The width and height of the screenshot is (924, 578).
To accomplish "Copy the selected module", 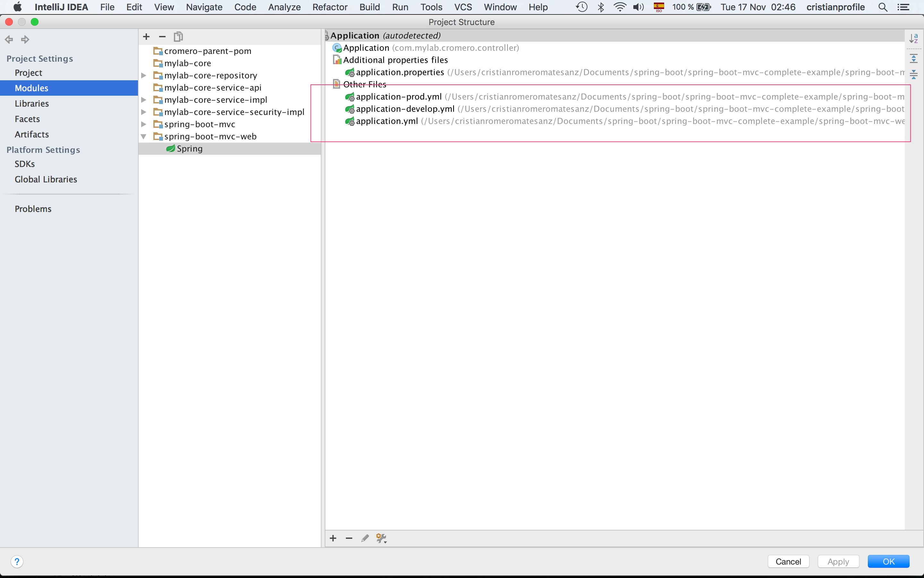I will pos(178,37).
